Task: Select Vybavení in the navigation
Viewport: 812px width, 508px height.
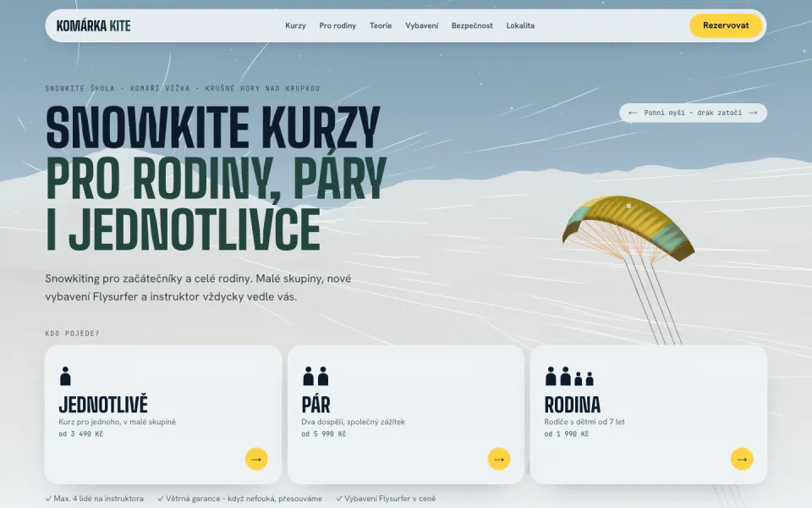Action: click(x=421, y=25)
